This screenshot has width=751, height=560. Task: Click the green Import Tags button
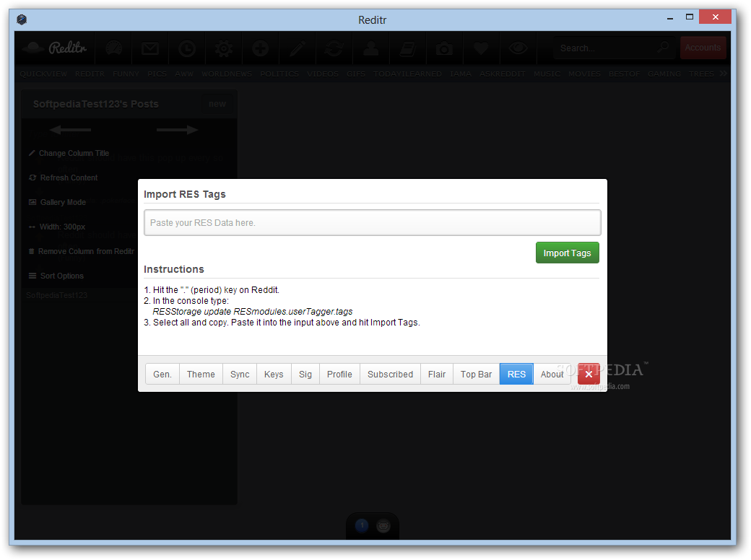[x=567, y=253]
